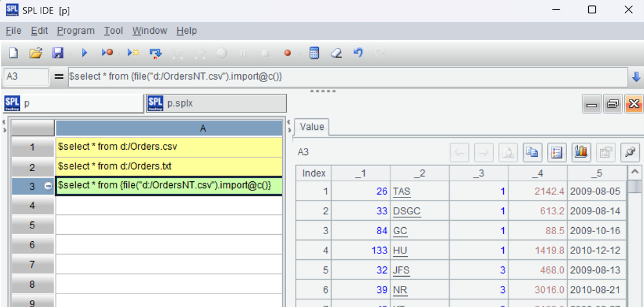Click the eraser icon to clear

[x=336, y=53]
